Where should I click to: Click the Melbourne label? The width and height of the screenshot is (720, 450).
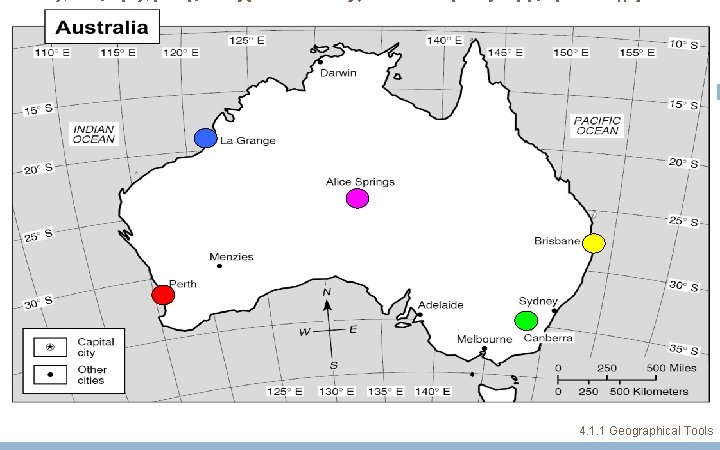click(x=484, y=339)
